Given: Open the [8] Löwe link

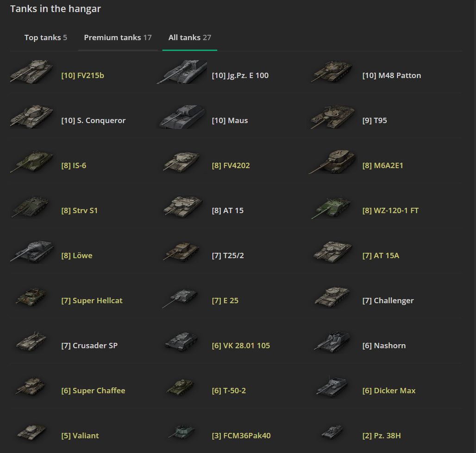Looking at the screenshot, I should [77, 255].
